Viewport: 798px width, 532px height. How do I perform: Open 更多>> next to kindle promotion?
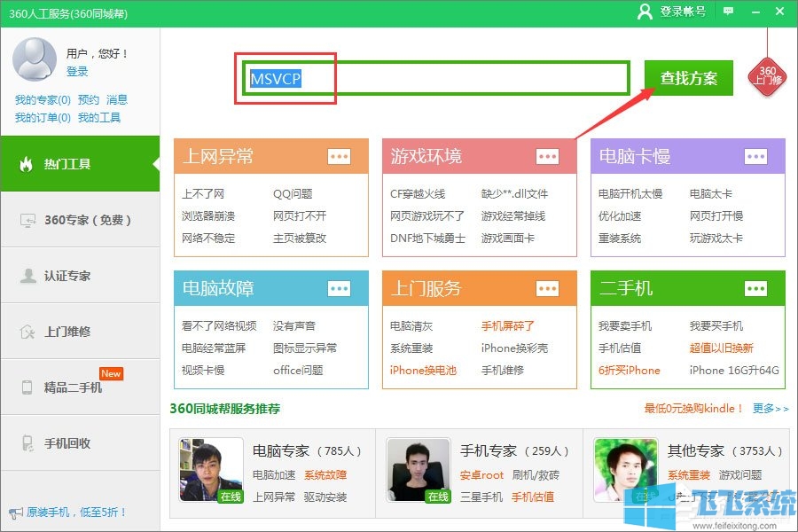tap(764, 409)
